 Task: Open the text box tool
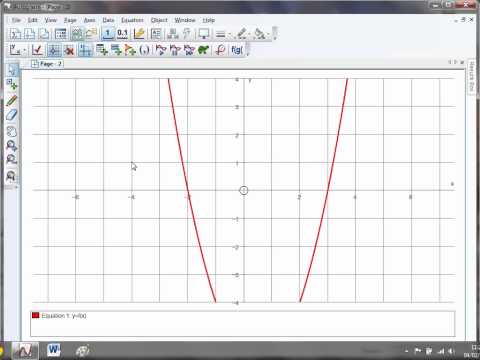[x=156, y=34]
